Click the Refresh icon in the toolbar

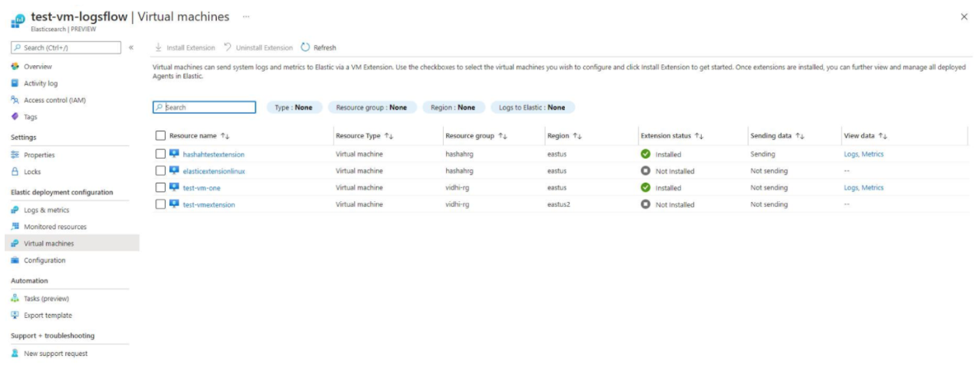coord(305,47)
